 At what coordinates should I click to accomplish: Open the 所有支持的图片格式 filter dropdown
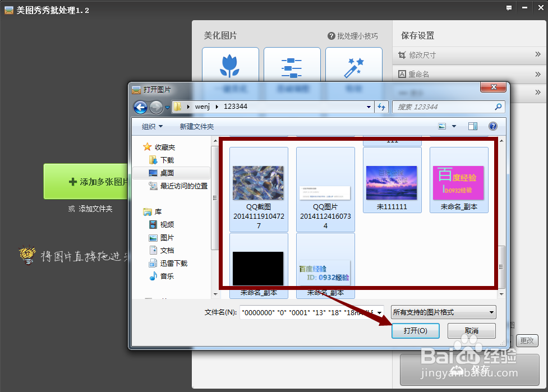point(444,312)
